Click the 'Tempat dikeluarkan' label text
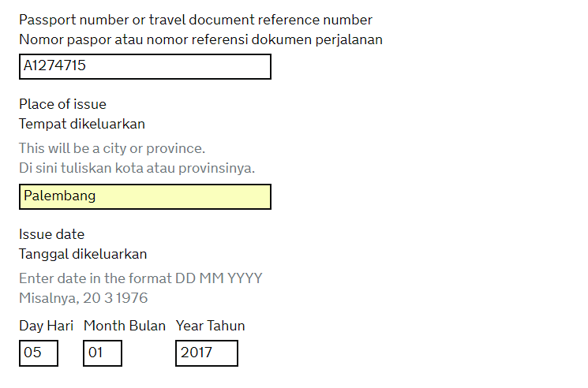This screenshot has height=388, width=588. click(82, 124)
